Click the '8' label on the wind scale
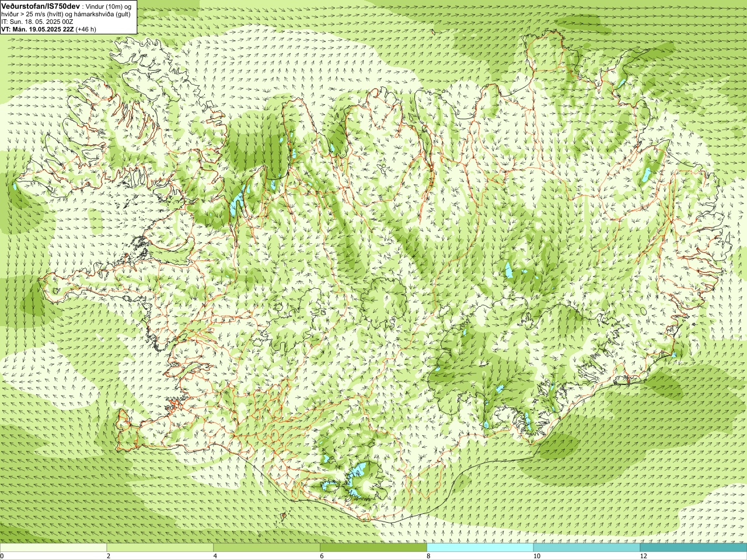747x560 pixels. [428, 556]
